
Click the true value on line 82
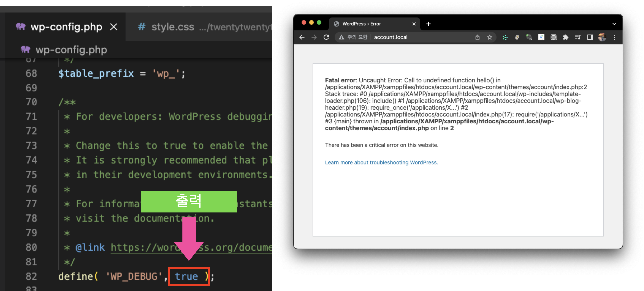point(186,276)
